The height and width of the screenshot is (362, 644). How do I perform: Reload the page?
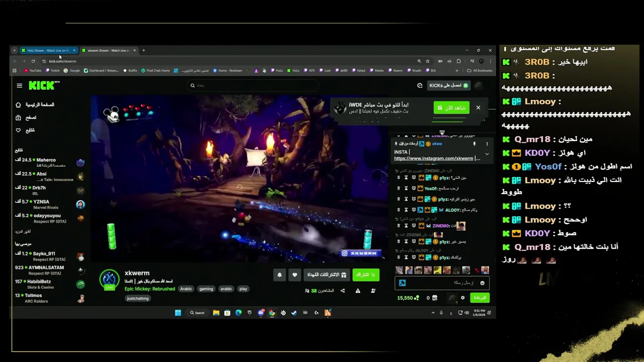(33, 61)
